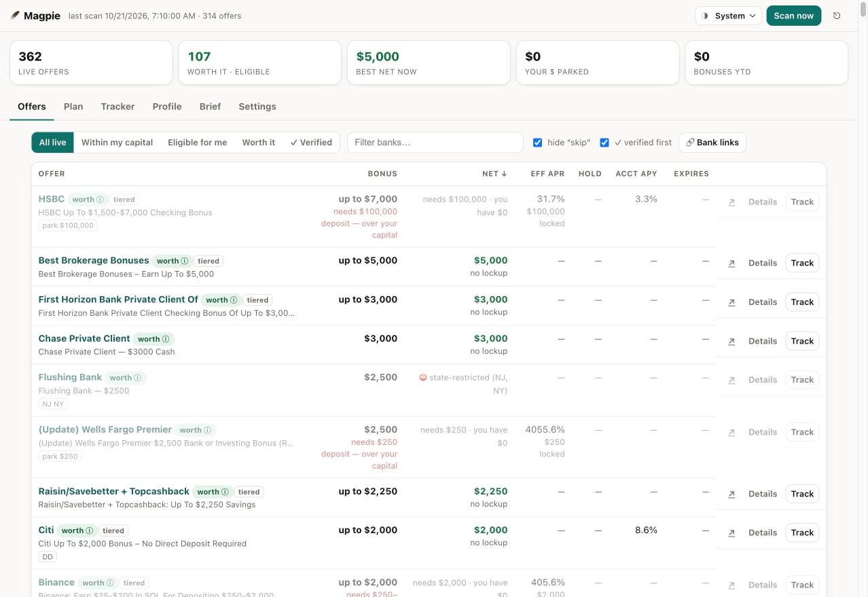Screen dimensions: 868x597
Task: Click the Scan now button
Action: [793, 16]
